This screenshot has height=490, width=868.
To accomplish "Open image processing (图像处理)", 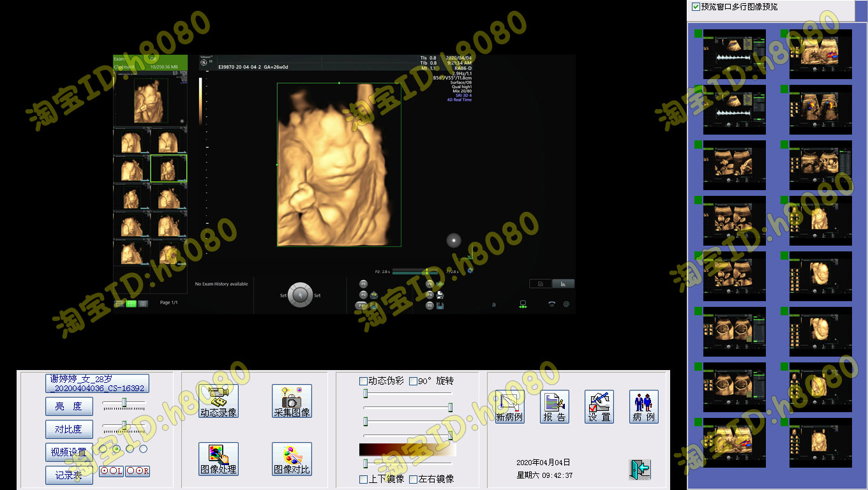I will point(219,459).
